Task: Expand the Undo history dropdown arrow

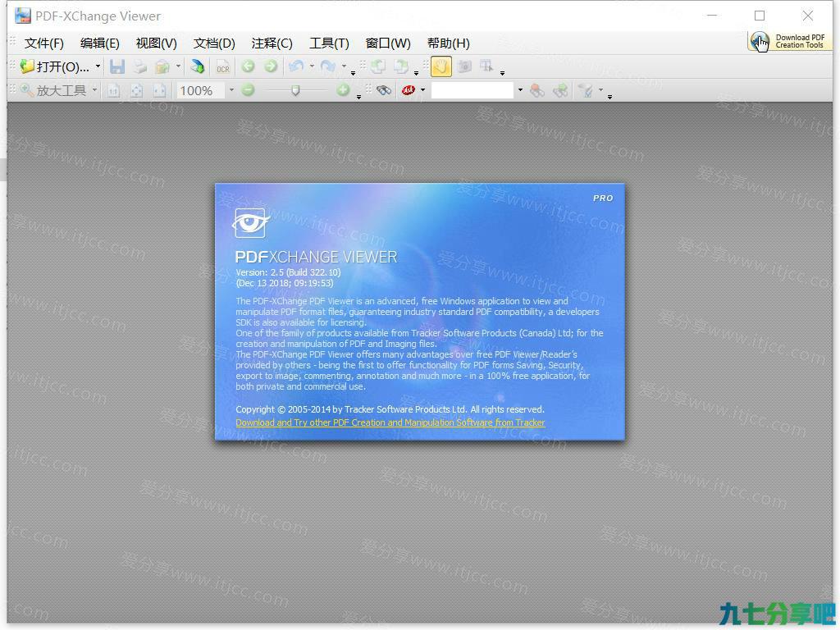Action: pyautogui.click(x=312, y=66)
